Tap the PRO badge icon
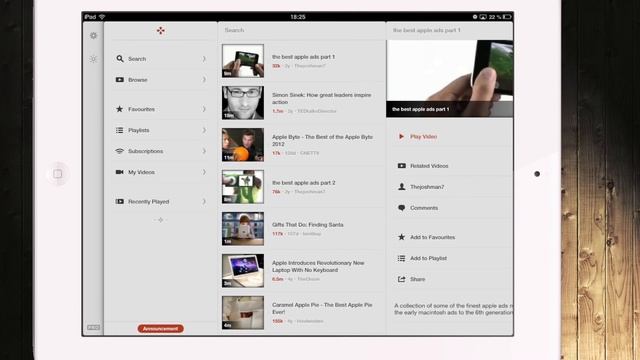The image size is (640, 360). point(93,327)
